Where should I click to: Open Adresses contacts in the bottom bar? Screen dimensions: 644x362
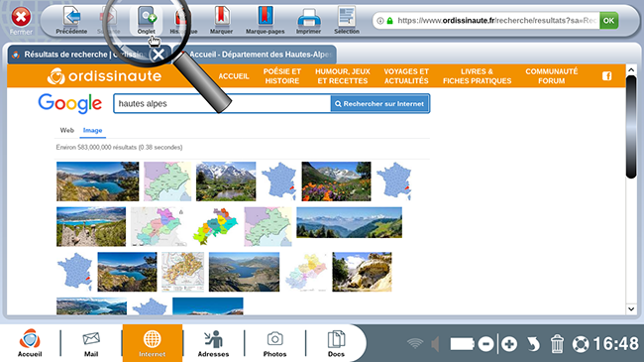point(213,343)
